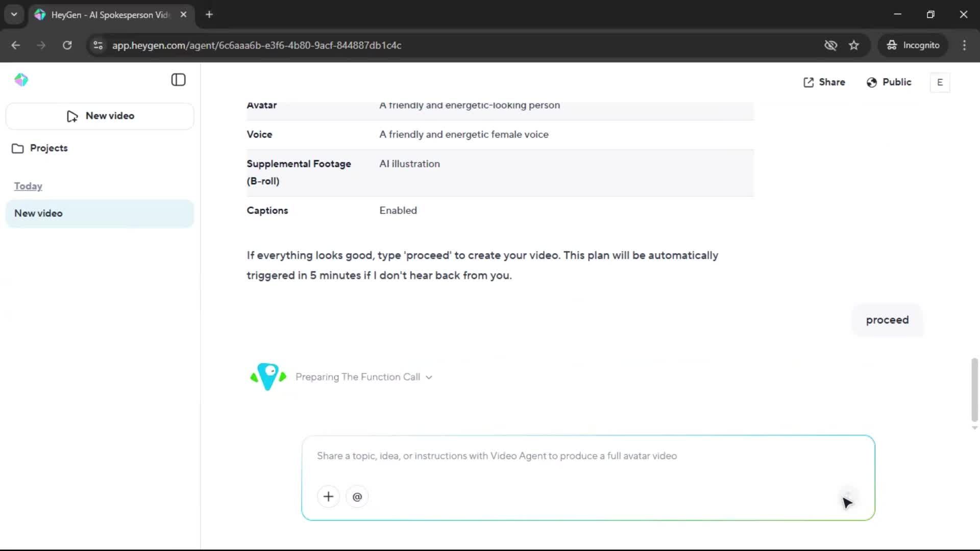Open the tab search dropdown arrow
The width and height of the screenshot is (980, 551).
point(14,14)
